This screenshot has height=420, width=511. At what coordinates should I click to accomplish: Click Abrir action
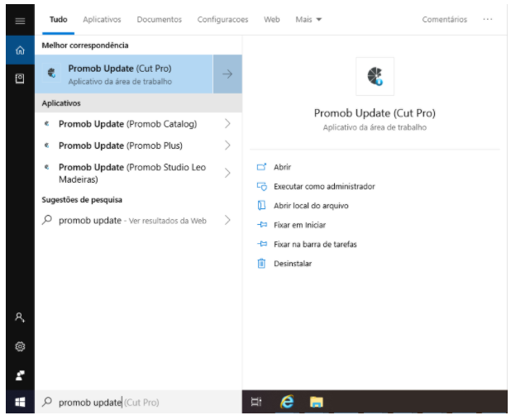pos(282,167)
